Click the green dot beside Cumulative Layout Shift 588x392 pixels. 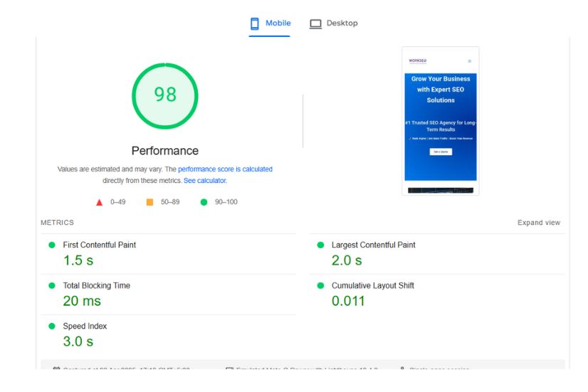[x=320, y=285]
